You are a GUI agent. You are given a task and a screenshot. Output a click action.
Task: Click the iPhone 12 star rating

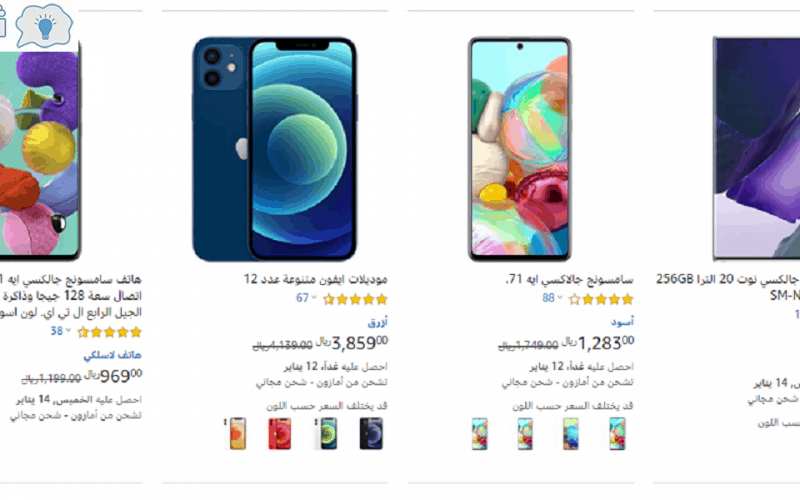(x=356, y=299)
